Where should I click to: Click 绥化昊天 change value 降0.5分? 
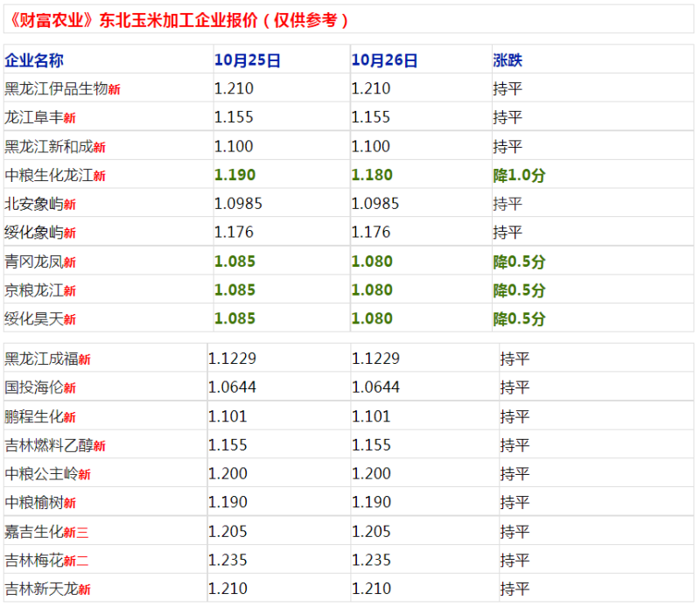(x=519, y=318)
